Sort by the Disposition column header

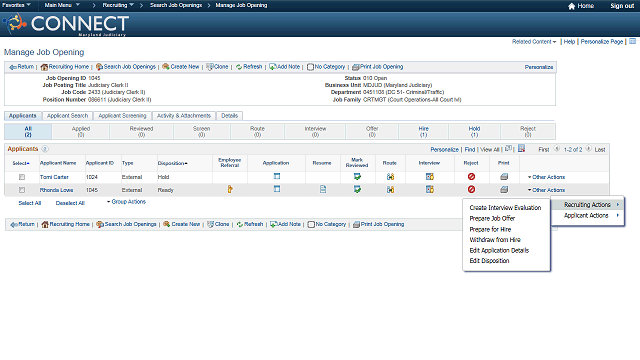pyautogui.click(x=172, y=163)
